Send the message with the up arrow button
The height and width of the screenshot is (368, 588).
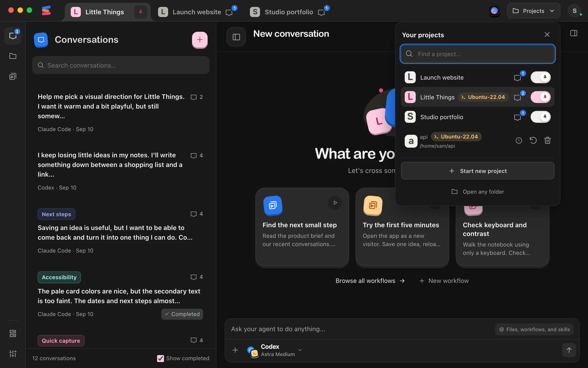(x=569, y=350)
